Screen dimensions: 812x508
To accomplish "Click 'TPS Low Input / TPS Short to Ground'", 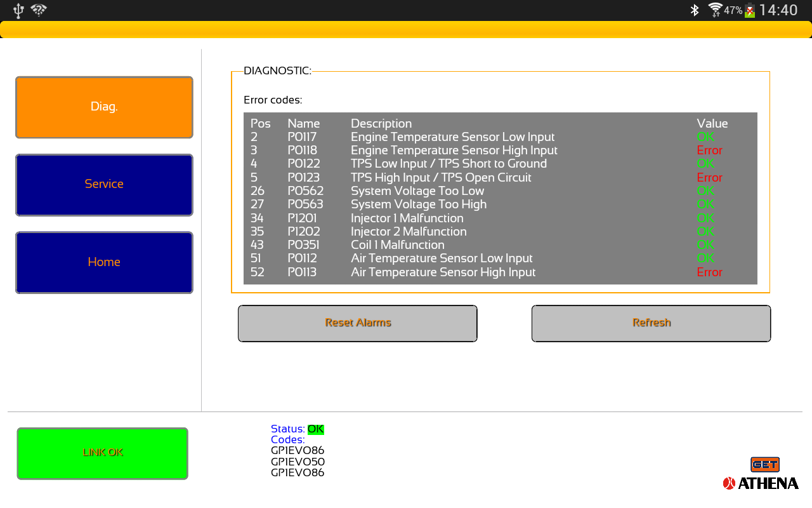I will point(449,164).
